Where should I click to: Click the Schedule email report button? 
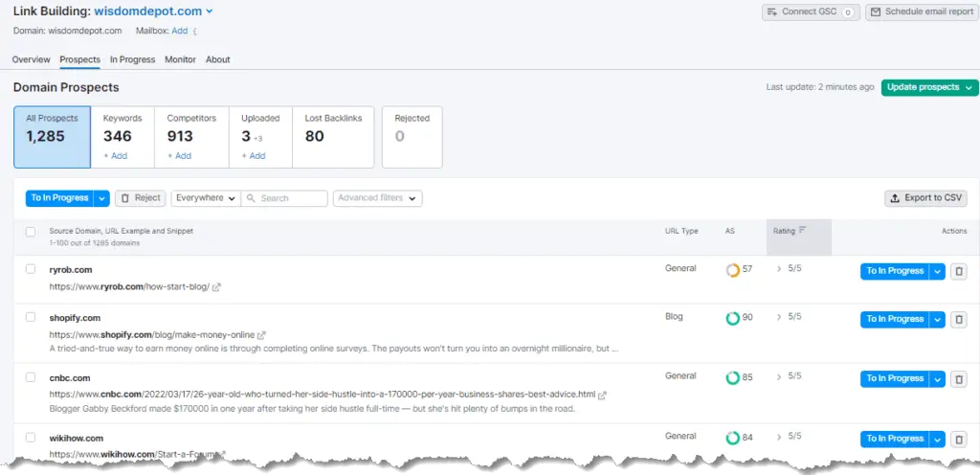click(922, 11)
